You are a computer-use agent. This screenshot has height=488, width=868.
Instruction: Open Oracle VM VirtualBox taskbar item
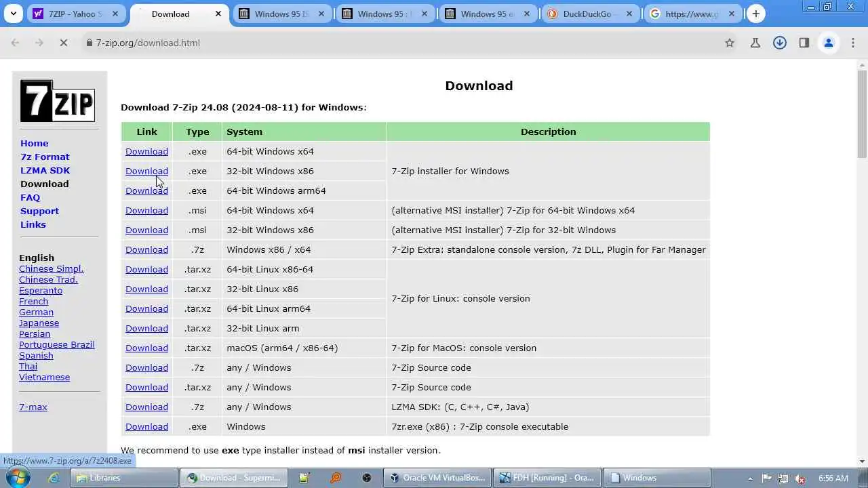pos(437,478)
